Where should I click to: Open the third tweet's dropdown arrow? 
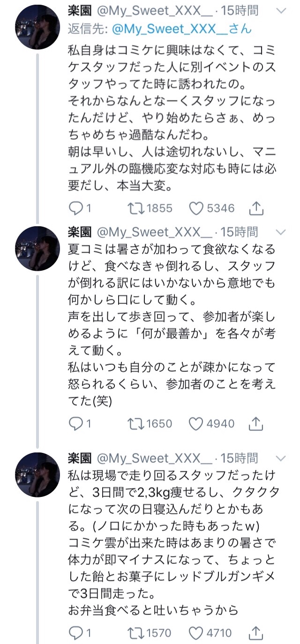pyautogui.click(x=280, y=458)
